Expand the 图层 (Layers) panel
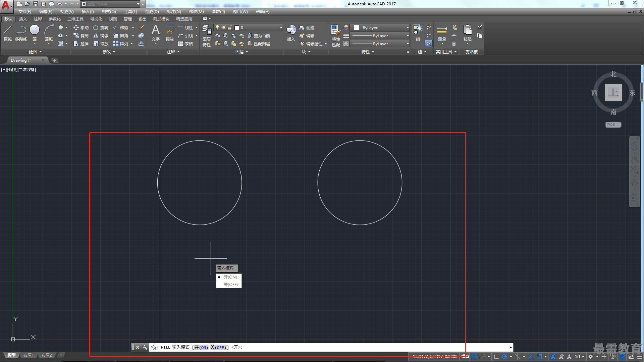644x362 pixels. [241, 52]
